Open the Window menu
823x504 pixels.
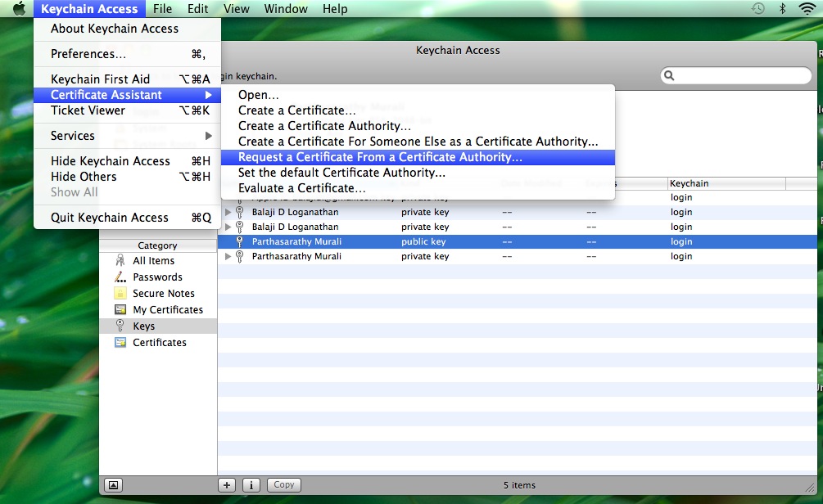pos(286,9)
